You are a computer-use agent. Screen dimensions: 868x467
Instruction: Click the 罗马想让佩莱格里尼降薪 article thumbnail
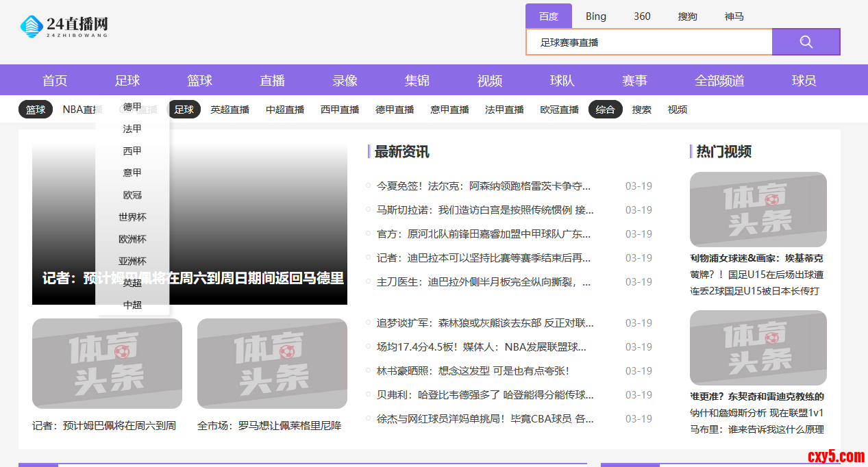[272, 363]
